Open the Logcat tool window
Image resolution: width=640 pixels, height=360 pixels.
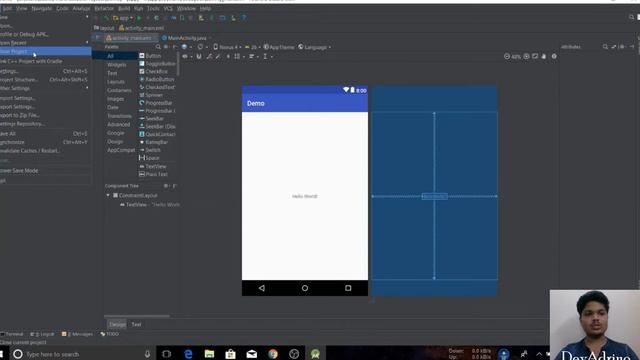pos(42,334)
